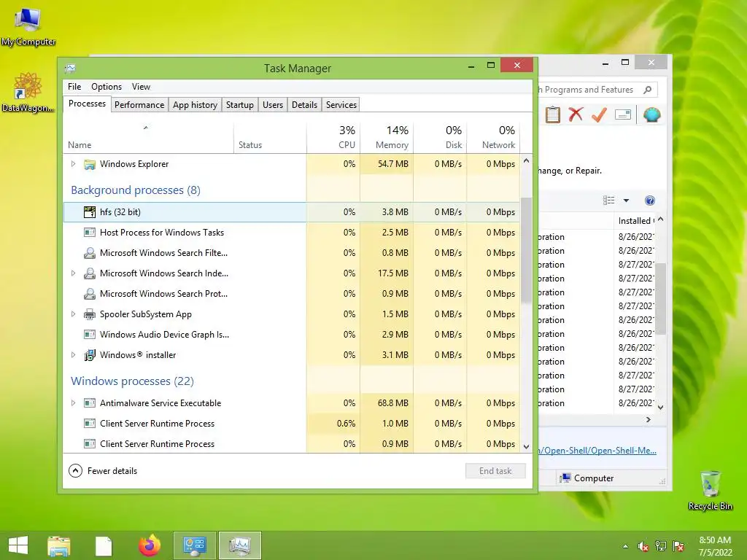Click the Task Manager title bar icon

(x=70, y=68)
